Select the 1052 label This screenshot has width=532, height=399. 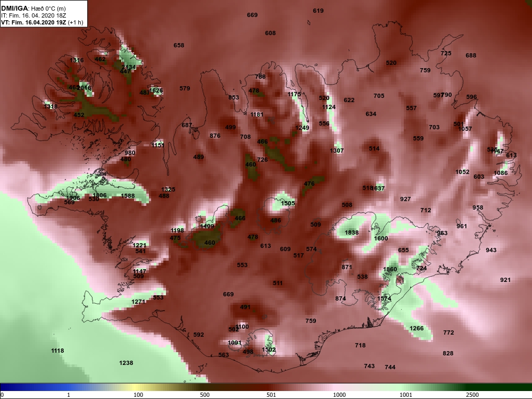pos(462,172)
